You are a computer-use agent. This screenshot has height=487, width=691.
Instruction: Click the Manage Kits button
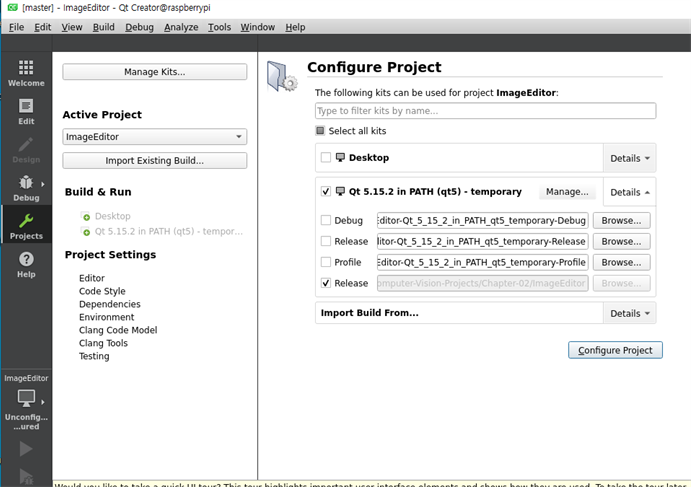click(155, 72)
